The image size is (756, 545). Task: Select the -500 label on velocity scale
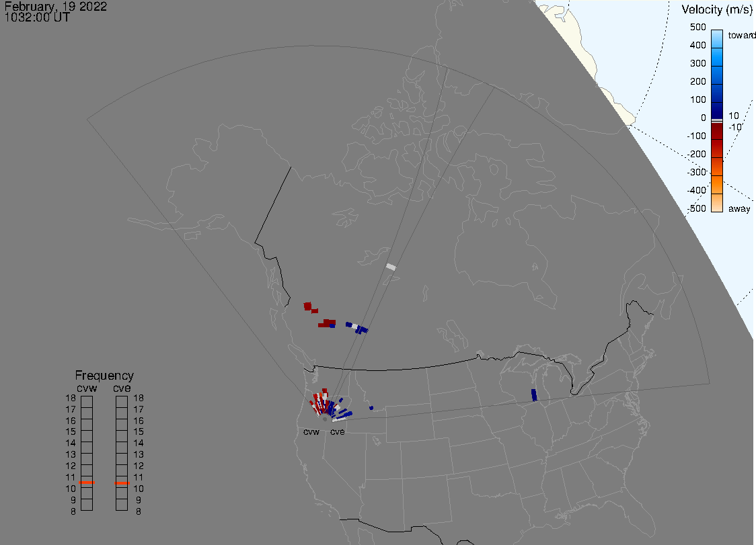coord(696,208)
